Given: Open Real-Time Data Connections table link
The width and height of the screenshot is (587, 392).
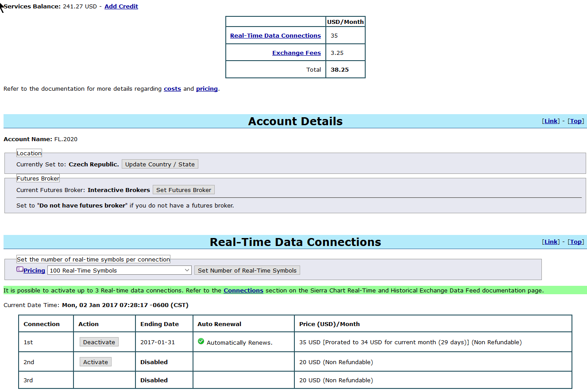Looking at the screenshot, I should pos(275,36).
